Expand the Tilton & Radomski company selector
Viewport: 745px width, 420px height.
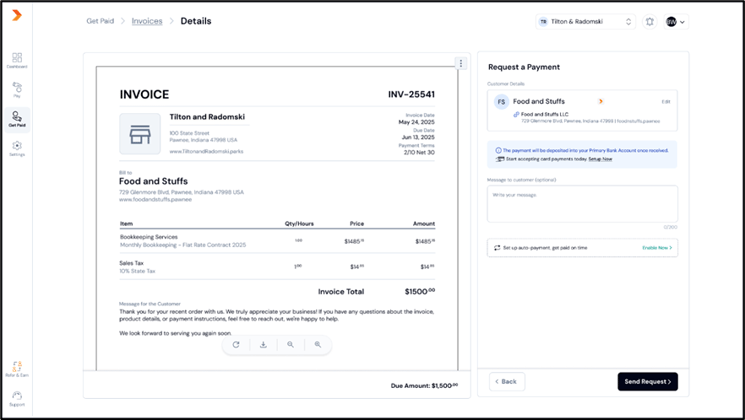[x=585, y=21]
